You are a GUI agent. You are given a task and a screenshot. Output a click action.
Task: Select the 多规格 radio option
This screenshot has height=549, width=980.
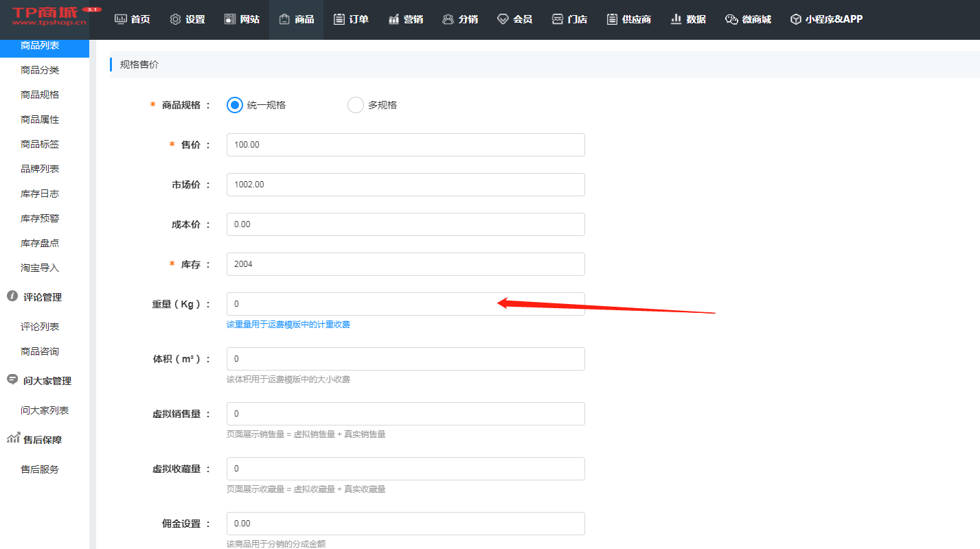tap(356, 105)
